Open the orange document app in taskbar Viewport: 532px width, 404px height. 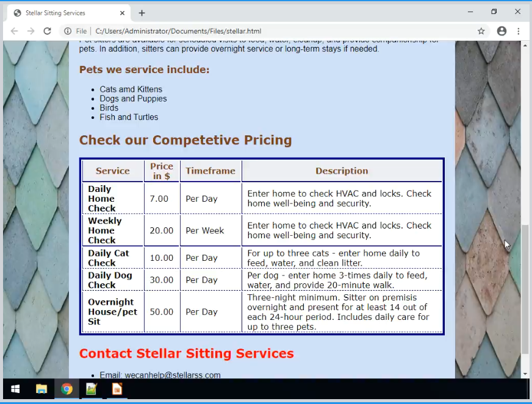[x=117, y=389]
